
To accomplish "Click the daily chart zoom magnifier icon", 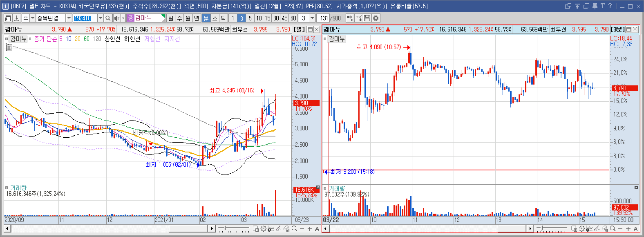I will [294, 229].
